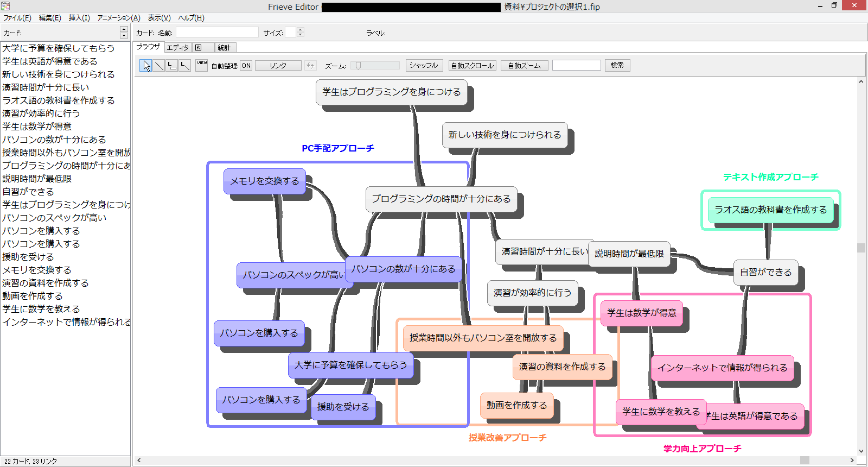Screen dimensions: 868x467
Task: Decrease card size with down stepper
Action: (x=301, y=35)
